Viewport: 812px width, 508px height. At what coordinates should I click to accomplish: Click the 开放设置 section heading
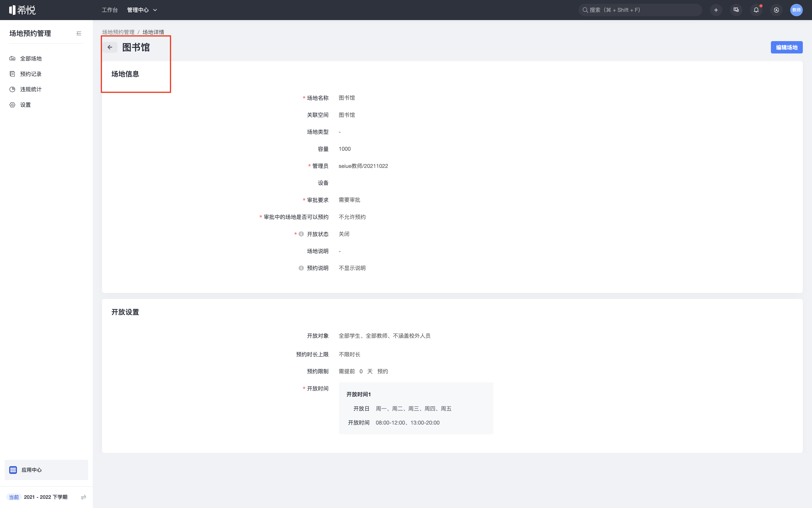point(125,312)
